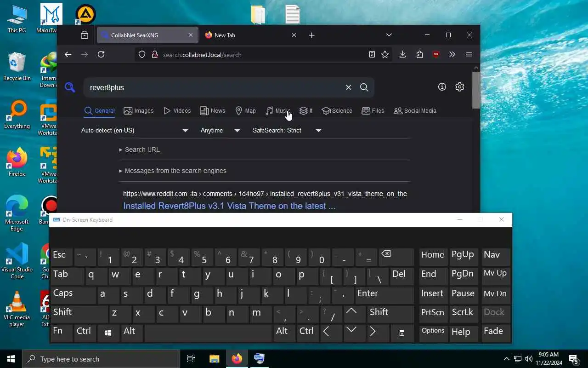Click the Firefox page vertical scrollbar thumb
The width and height of the screenshot is (588, 368).
pos(476,90)
